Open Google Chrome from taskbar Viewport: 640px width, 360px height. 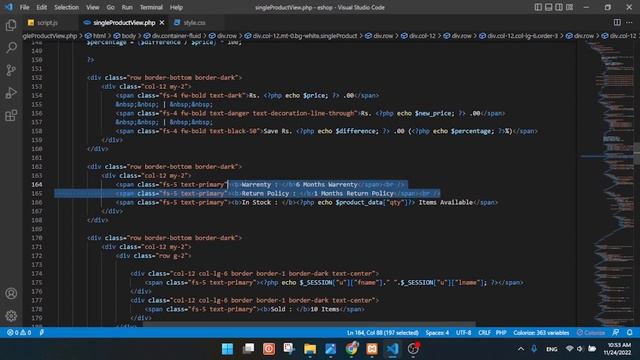pos(351,349)
